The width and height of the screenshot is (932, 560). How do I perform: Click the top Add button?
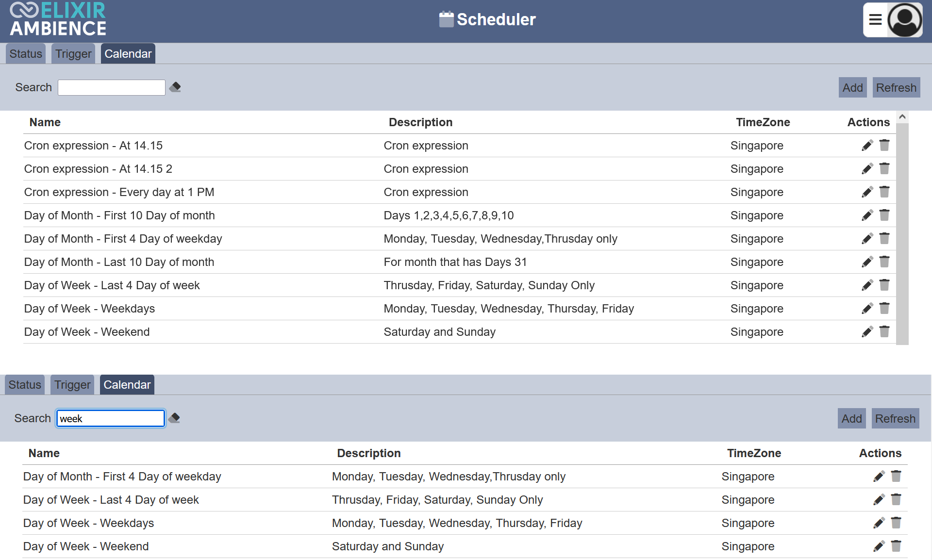(852, 88)
